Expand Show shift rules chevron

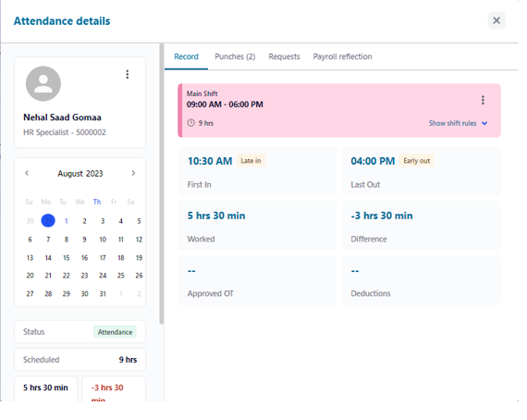[484, 123]
